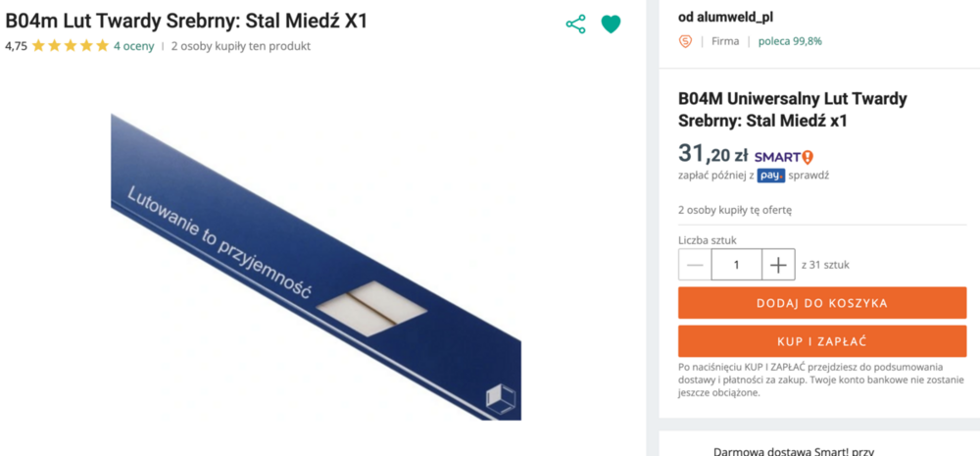
Task: Click the super seller badge icon
Action: pyautogui.click(x=686, y=41)
